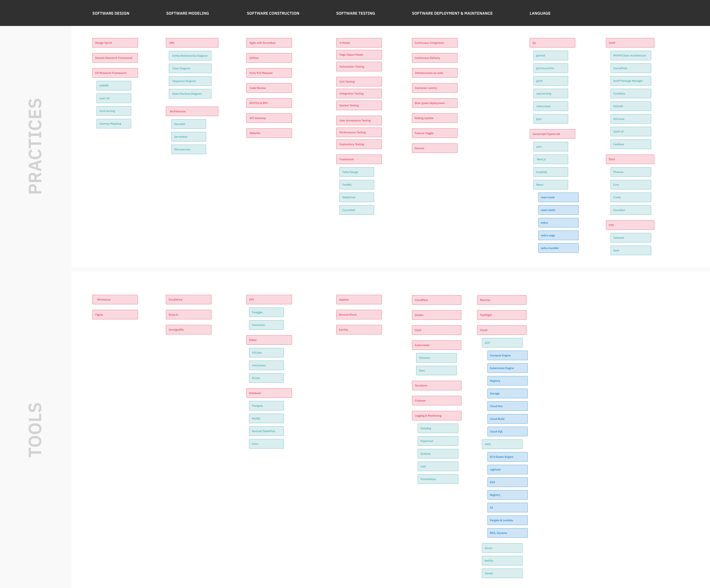Click the State Machine Diagram item
Image resolution: width=710 pixels, height=588 pixels.
190,94
